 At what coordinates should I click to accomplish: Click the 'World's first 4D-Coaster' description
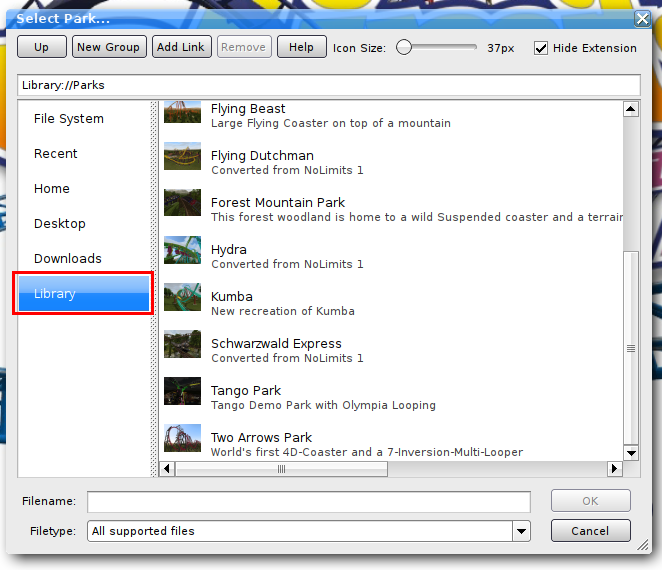(366, 452)
